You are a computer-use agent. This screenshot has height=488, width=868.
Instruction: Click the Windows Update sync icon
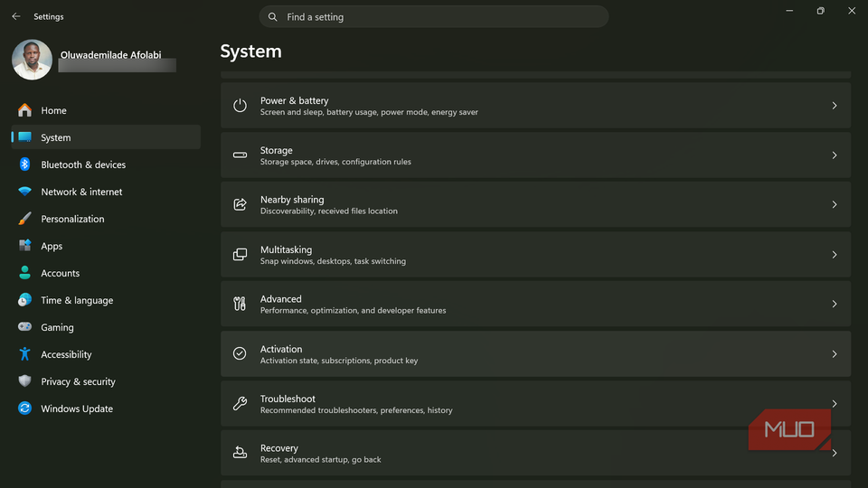click(24, 408)
